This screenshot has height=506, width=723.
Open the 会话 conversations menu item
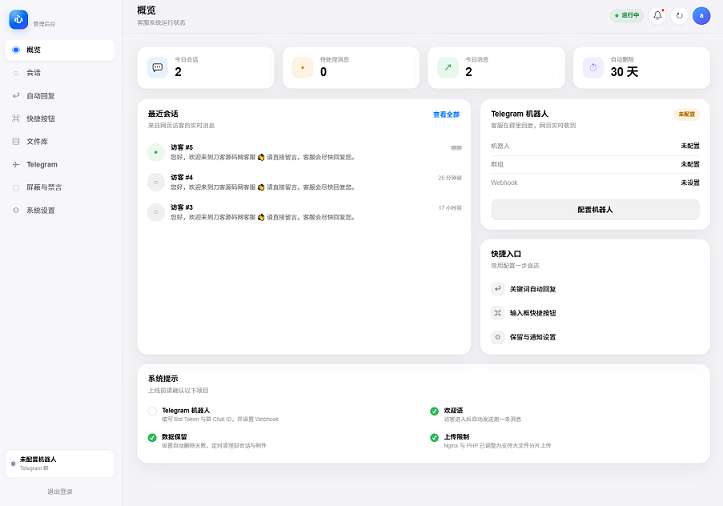pyautogui.click(x=60, y=73)
